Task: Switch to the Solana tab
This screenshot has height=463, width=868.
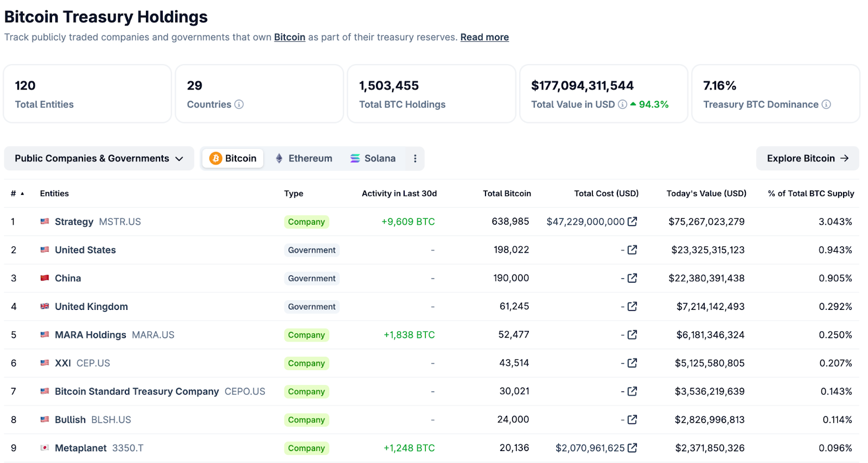Action: (373, 158)
